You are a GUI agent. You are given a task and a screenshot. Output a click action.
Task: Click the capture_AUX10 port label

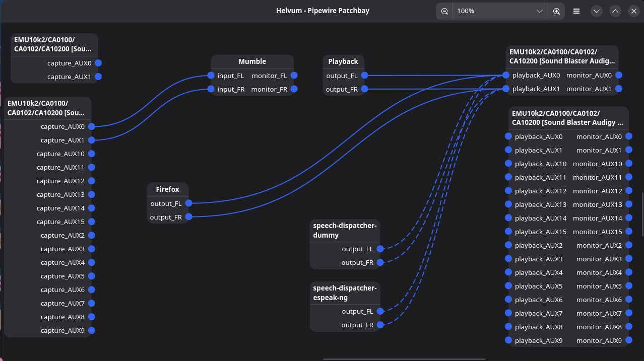60,154
